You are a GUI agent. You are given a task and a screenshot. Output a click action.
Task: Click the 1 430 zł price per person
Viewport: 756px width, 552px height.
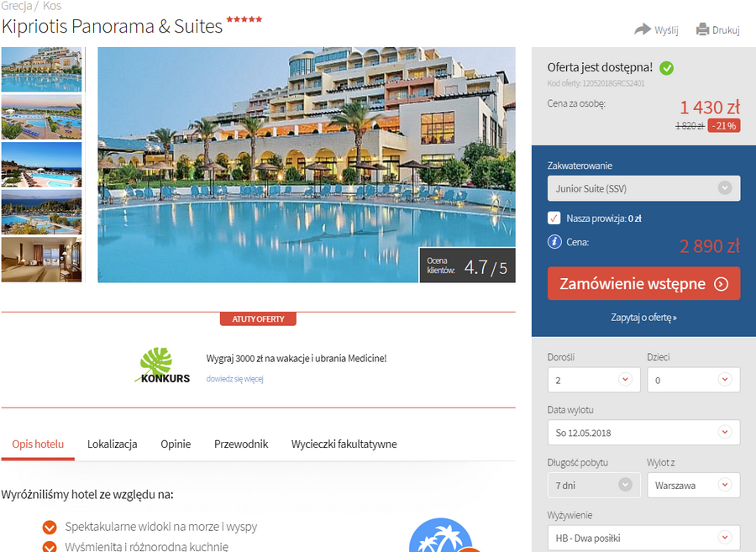click(x=710, y=107)
